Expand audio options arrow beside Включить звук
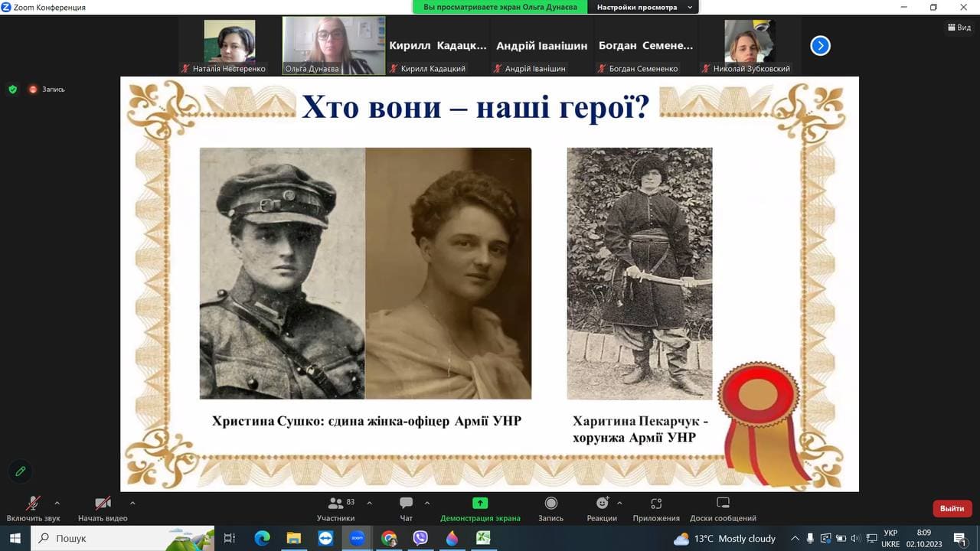Viewport: 980px width, 551px height. (57, 503)
